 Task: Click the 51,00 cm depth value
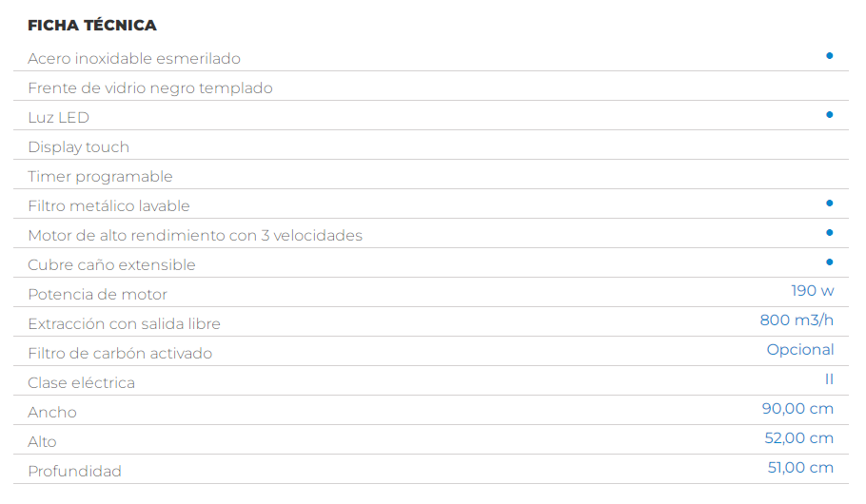(800, 468)
